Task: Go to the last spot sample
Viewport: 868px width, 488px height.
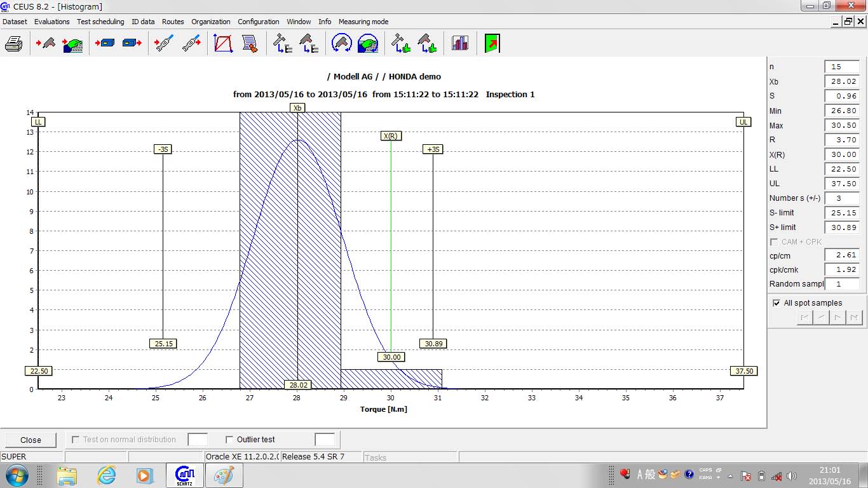Action: coord(855,317)
